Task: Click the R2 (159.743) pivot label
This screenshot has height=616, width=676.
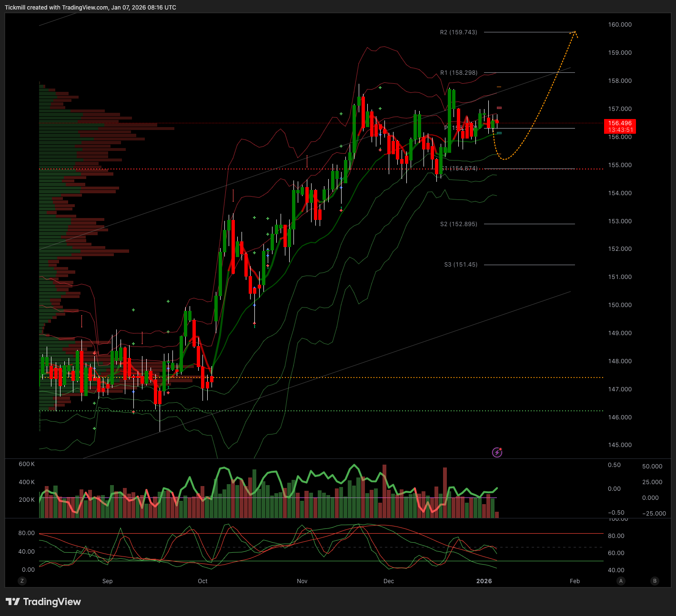Action: 458,32
